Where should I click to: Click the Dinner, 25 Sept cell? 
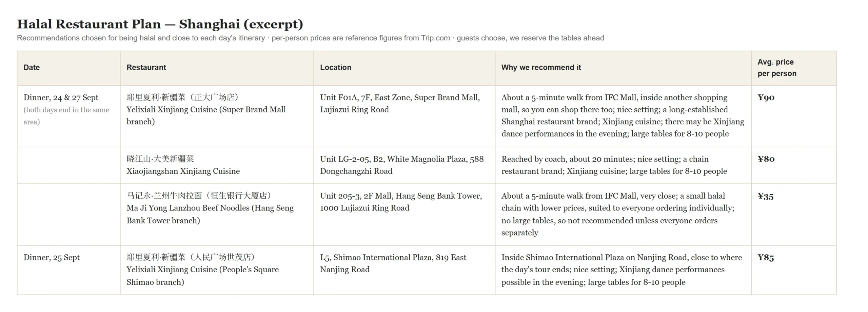[68, 270]
